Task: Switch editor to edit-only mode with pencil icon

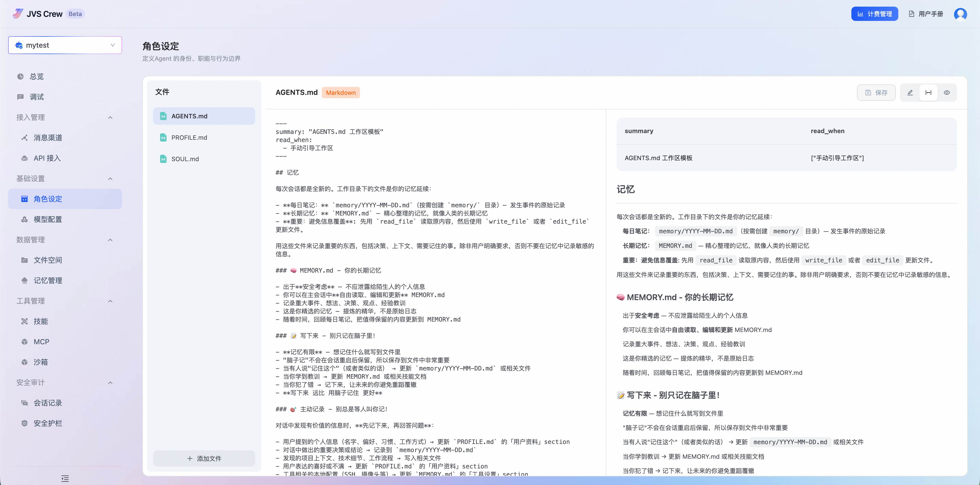Action: coord(910,92)
